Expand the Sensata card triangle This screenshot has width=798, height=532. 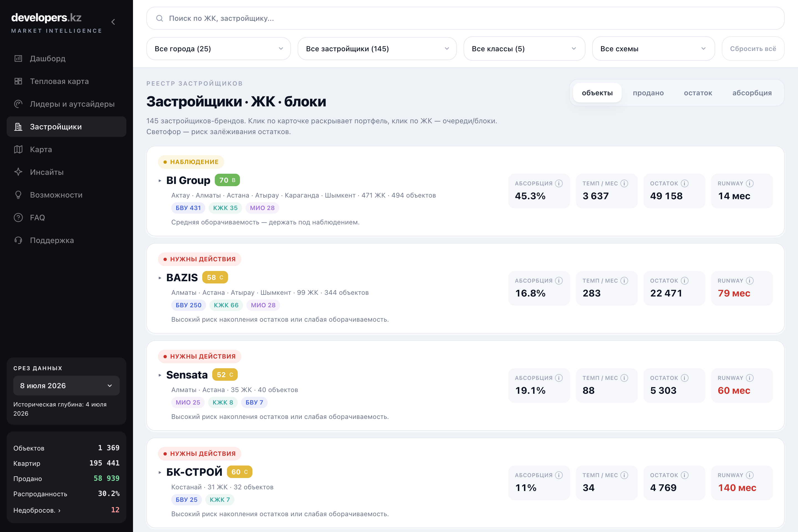tap(160, 375)
